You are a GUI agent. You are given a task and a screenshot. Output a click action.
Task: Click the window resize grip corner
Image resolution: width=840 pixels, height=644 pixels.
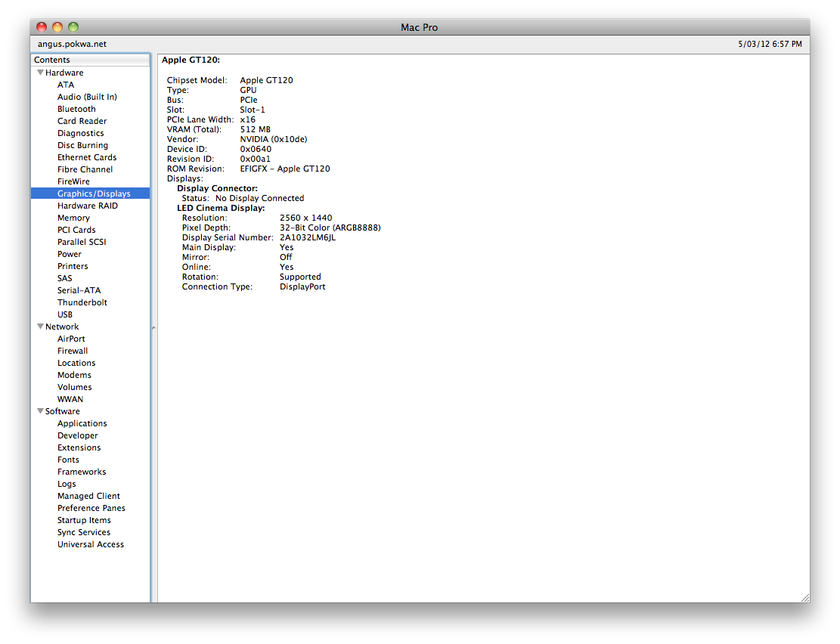805,598
